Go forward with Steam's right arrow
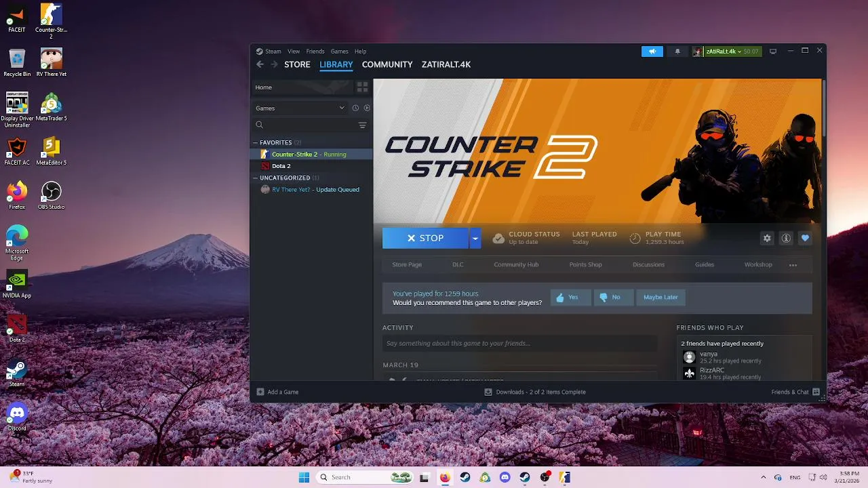This screenshot has height=488, width=868. click(x=274, y=64)
